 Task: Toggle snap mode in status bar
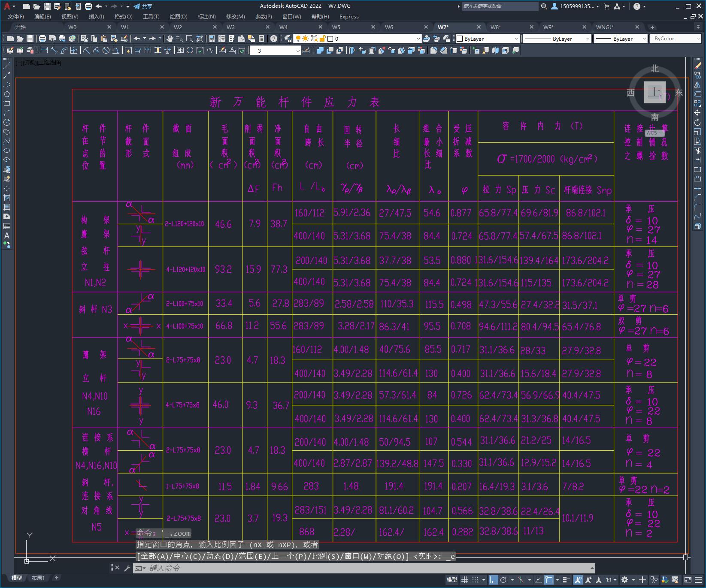475,580
